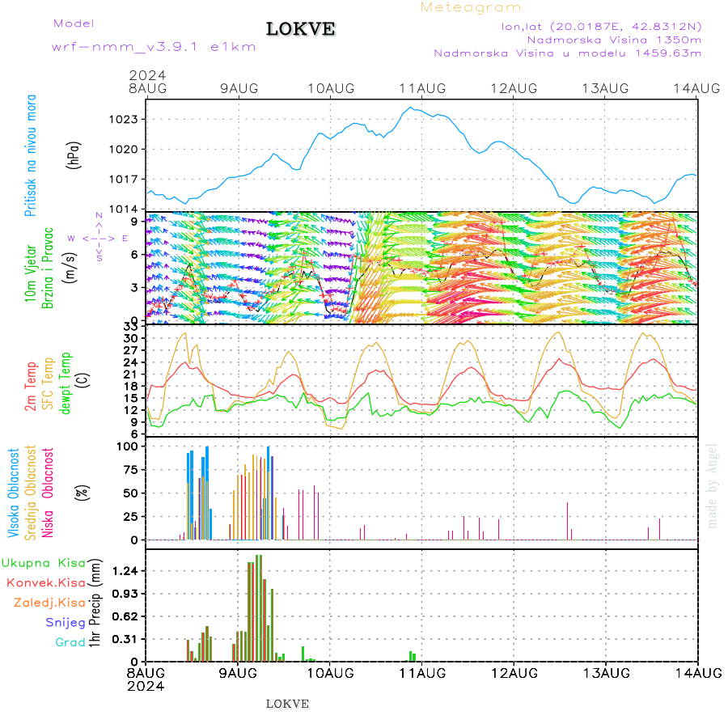Click the 6 wind speed tick label
The image size is (728, 728).
134,255
